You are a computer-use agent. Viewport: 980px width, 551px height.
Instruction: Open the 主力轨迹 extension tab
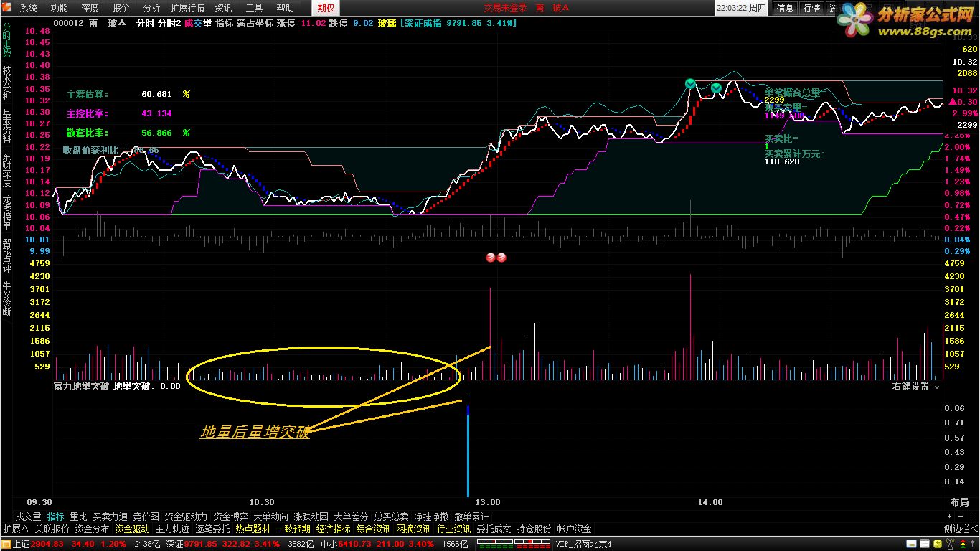pos(172,529)
